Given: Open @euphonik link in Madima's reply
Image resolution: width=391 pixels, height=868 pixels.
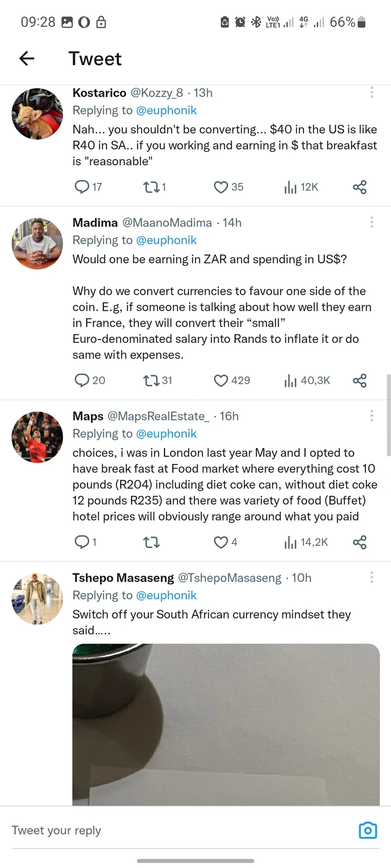Looking at the screenshot, I should click(x=166, y=240).
